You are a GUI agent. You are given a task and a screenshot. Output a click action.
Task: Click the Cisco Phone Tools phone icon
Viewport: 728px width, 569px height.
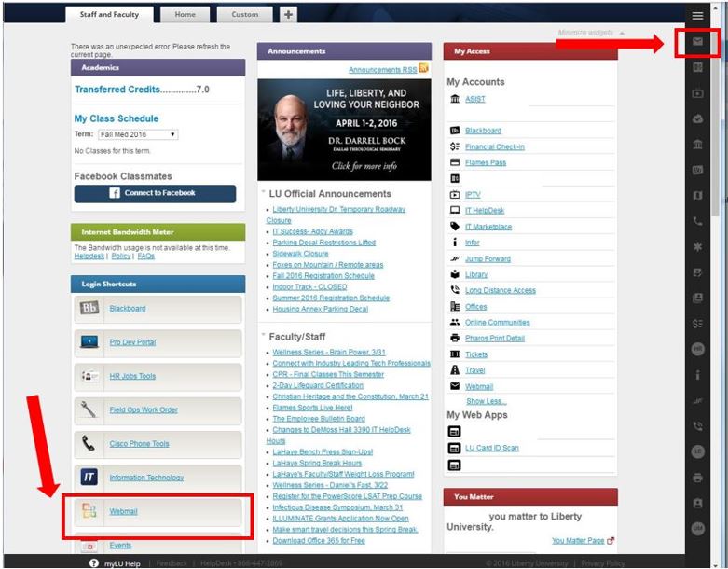click(89, 444)
